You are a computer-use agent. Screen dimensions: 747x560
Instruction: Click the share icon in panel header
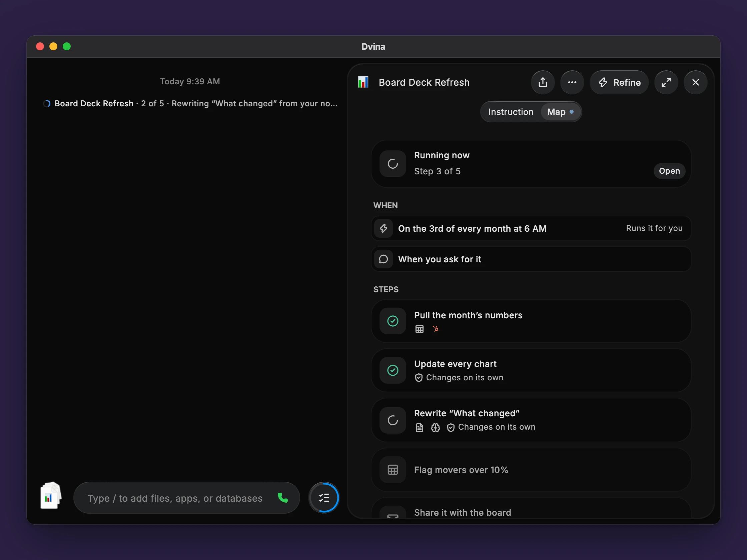pos(543,82)
